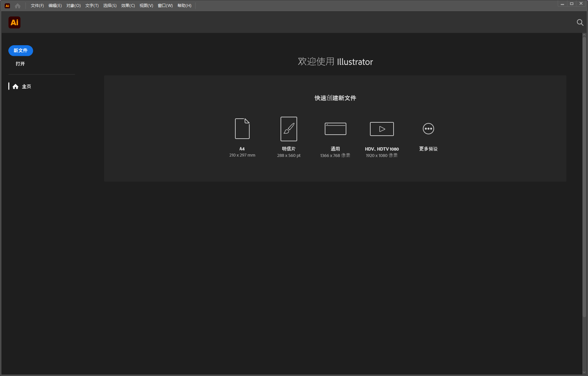Image resolution: width=588 pixels, height=376 pixels.
Task: Click the 快速创建新文件 heading
Action: point(335,98)
